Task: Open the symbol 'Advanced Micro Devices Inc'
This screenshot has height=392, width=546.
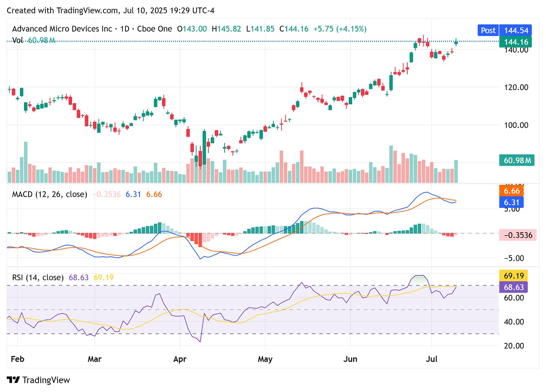Action: pyautogui.click(x=62, y=29)
